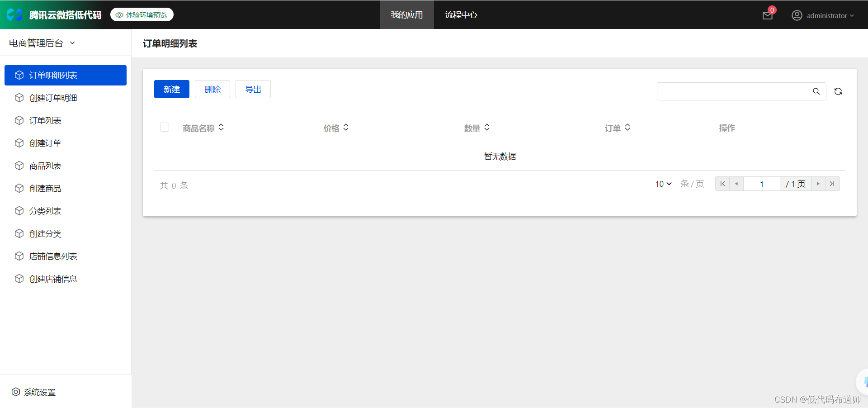The height and width of the screenshot is (408, 868).
Task: Click the cube icon beside 订单明细列表
Action: pyautogui.click(x=19, y=75)
